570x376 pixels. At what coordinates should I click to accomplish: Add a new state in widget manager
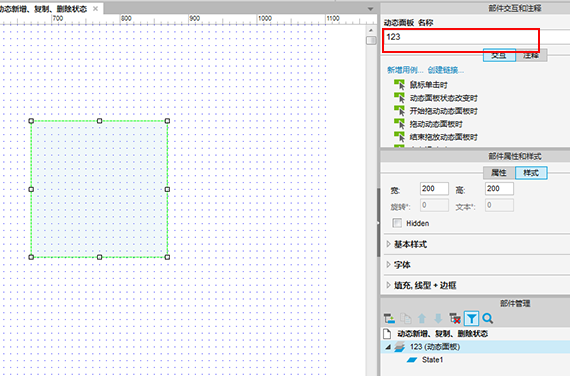(x=389, y=319)
